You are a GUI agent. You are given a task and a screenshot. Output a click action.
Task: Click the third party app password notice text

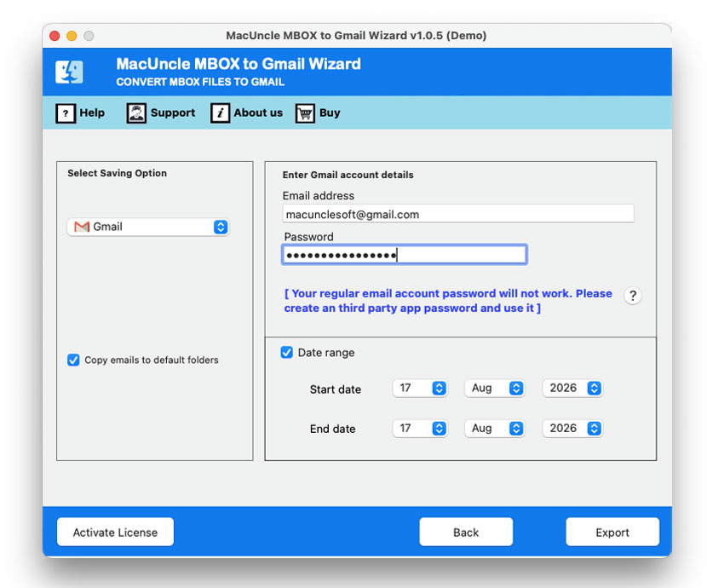pos(448,301)
